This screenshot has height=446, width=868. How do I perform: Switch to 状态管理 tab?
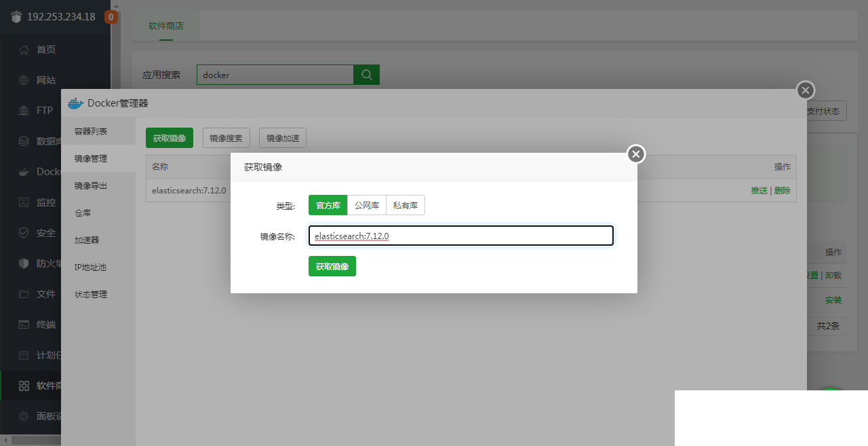[98, 294]
